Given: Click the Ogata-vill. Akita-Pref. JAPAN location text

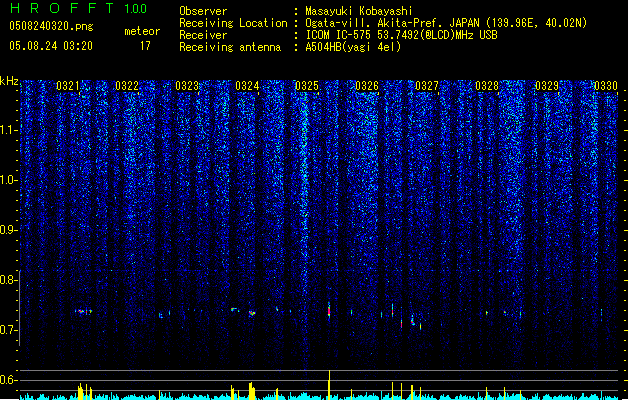Looking at the screenshot, I should point(446,23).
